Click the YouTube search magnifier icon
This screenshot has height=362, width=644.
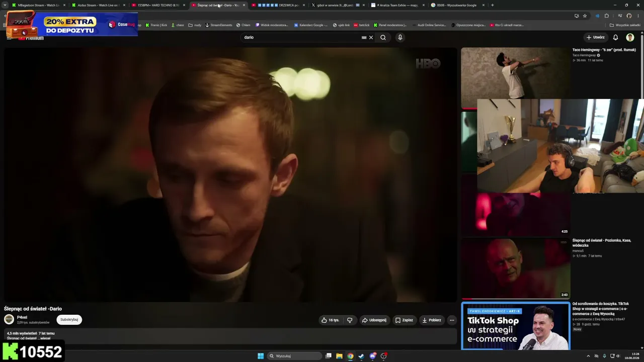pos(383,37)
